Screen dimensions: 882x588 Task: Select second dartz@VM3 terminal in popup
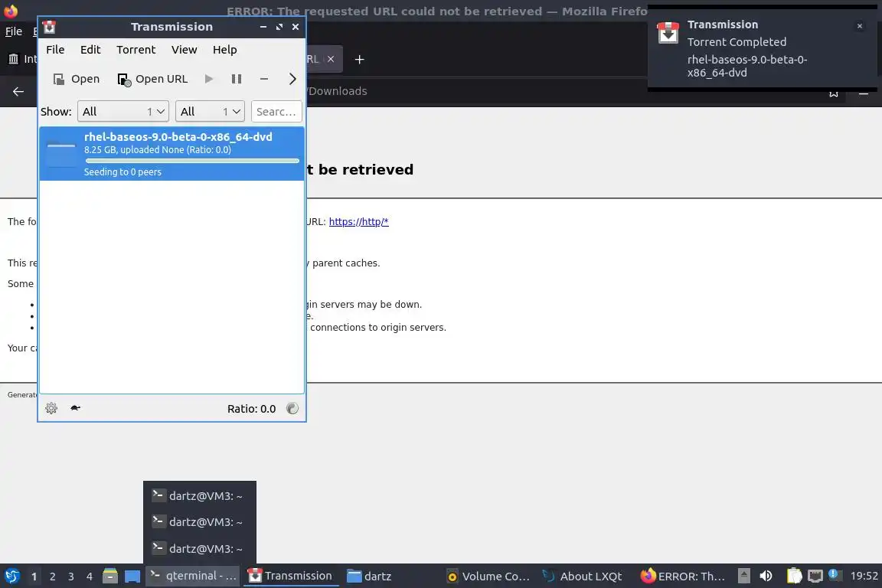(199, 521)
